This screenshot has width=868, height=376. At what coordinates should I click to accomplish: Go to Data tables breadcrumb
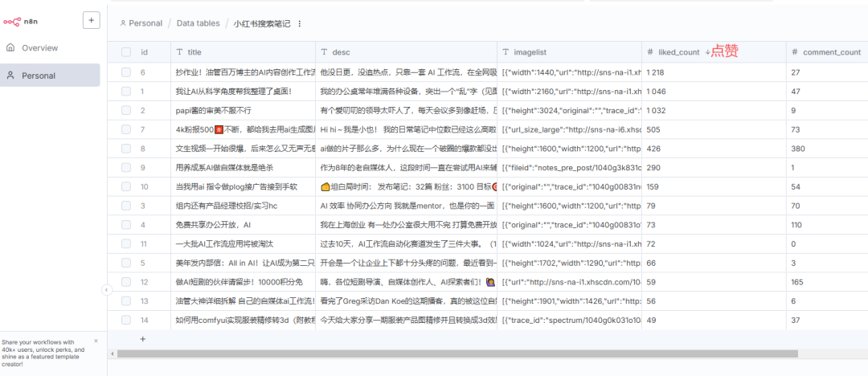199,23
